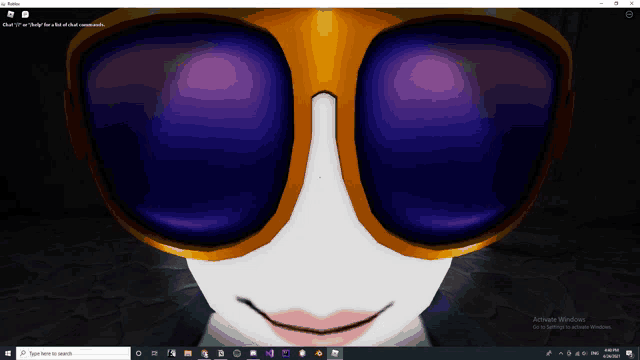Close the Roblox window

631,3
